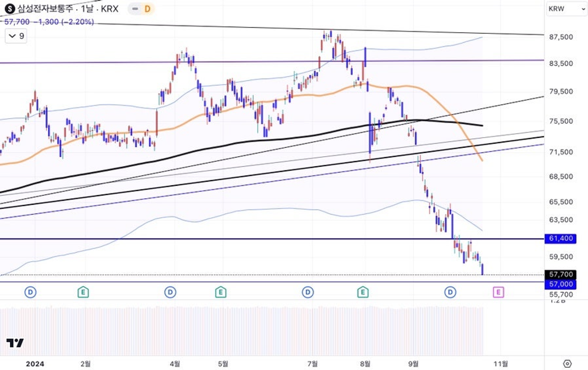Click the earnings E marker above 2월
The height and width of the screenshot is (370, 588).
[x=83, y=292]
